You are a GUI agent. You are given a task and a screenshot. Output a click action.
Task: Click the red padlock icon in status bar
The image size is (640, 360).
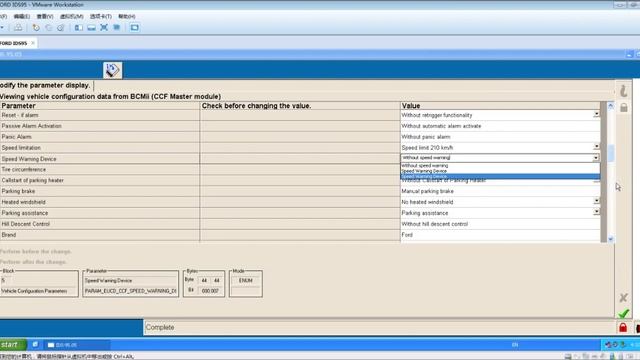pyautogui.click(x=623, y=327)
